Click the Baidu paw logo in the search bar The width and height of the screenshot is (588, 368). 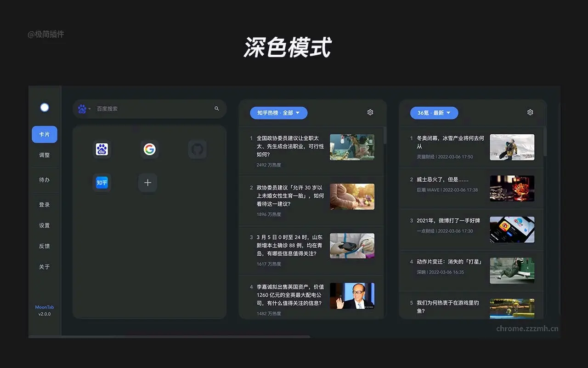[x=82, y=109]
